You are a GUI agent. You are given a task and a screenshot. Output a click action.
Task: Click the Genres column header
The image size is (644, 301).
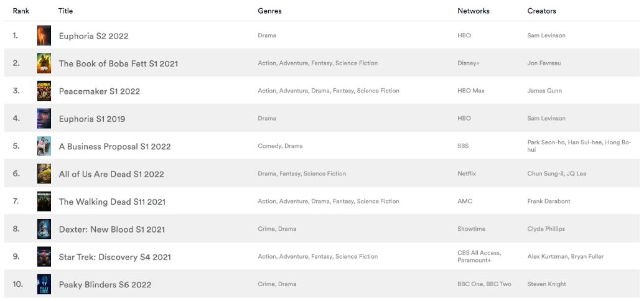(x=270, y=11)
